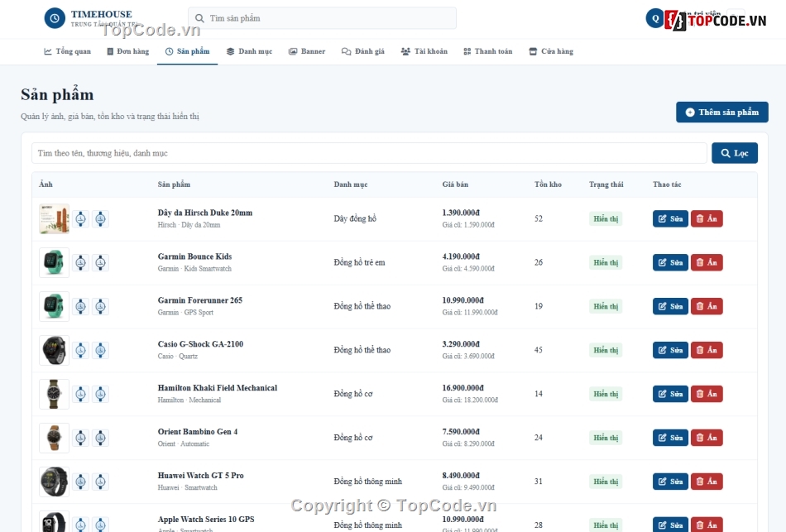Open the Banner tab
Image resolution: width=786 pixels, height=532 pixels.
pyautogui.click(x=307, y=51)
